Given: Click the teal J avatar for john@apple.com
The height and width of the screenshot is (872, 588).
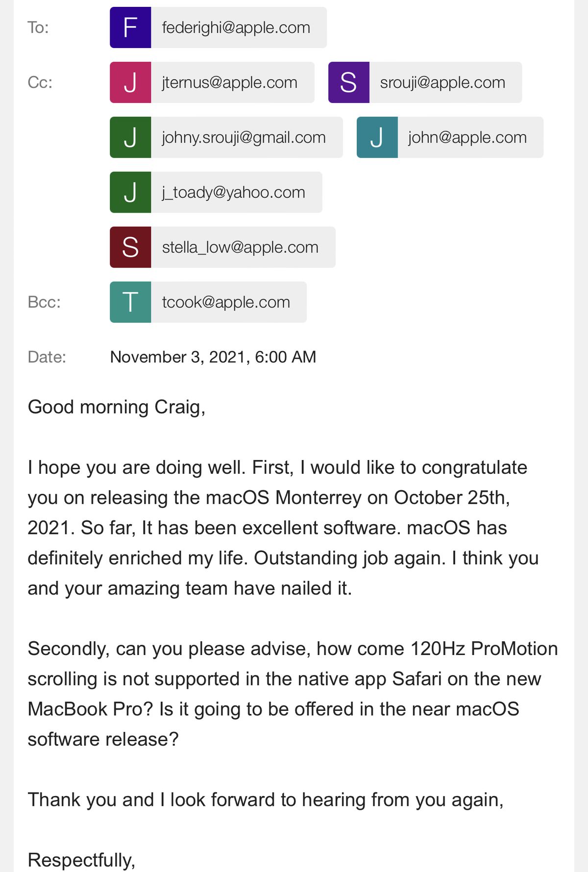Looking at the screenshot, I should click(377, 137).
